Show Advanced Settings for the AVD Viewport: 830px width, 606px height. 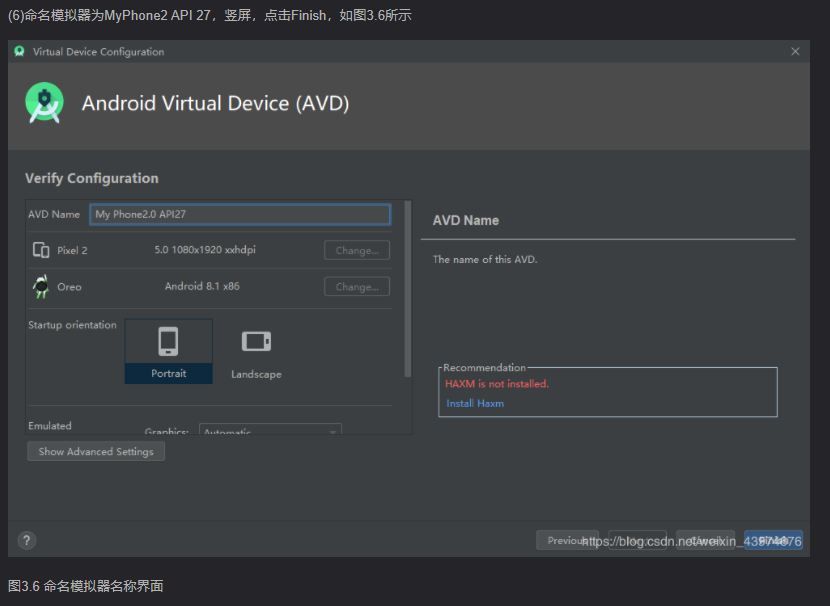95,451
